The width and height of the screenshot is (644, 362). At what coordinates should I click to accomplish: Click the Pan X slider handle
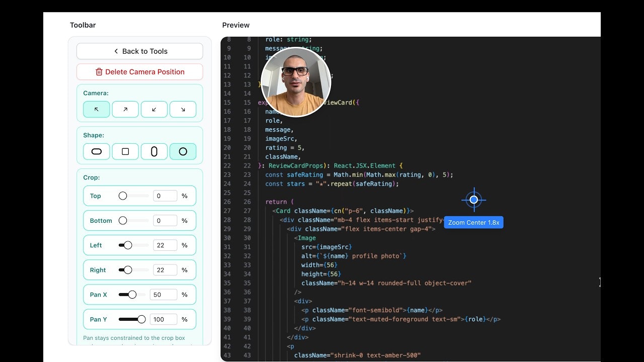tap(132, 295)
